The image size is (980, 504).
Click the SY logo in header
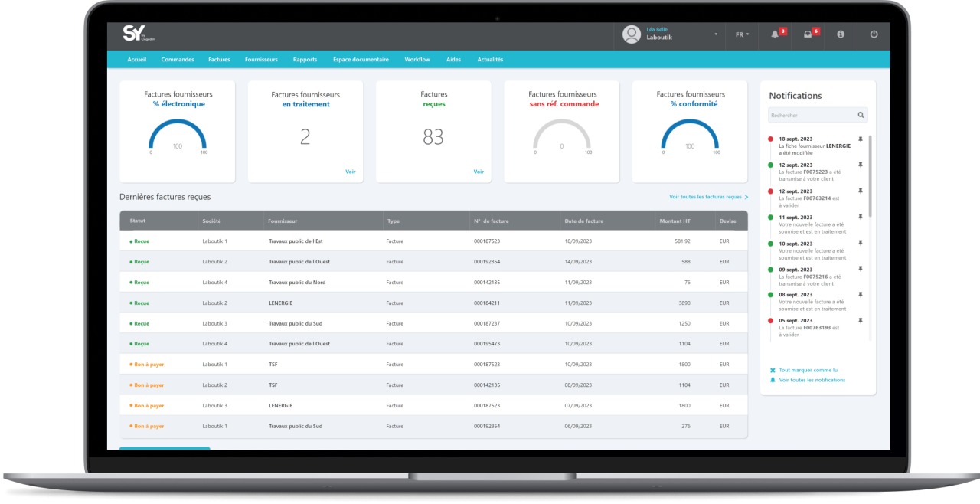click(x=133, y=33)
